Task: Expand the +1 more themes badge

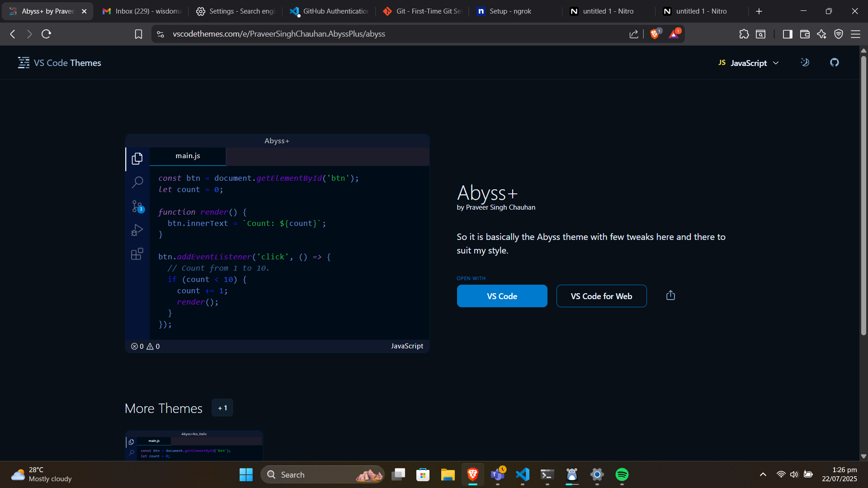Action: (x=222, y=408)
